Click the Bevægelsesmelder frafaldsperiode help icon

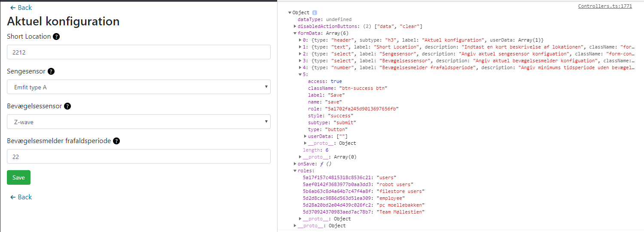click(x=116, y=141)
